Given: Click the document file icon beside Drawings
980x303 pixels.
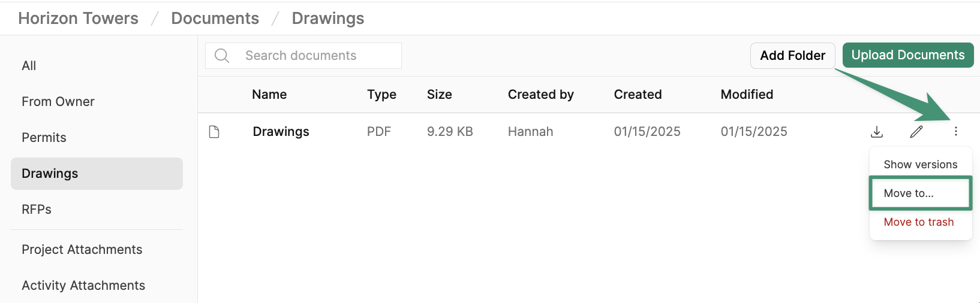Looking at the screenshot, I should pos(214,132).
